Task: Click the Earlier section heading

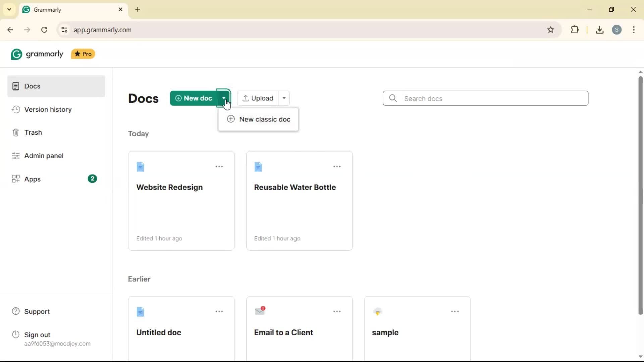Action: [x=140, y=279]
